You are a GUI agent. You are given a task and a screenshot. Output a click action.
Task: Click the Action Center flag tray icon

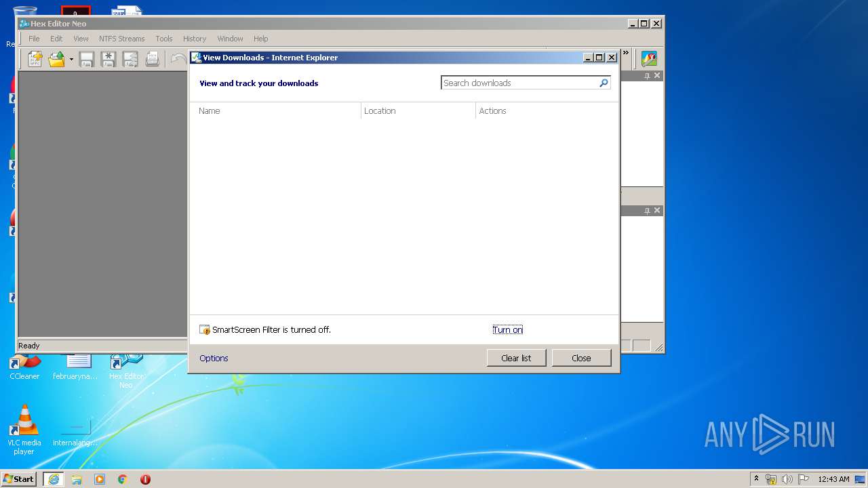click(804, 479)
